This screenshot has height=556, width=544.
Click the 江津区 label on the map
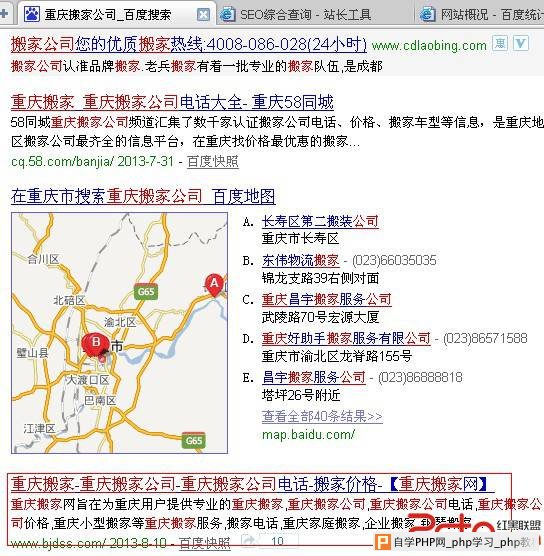click(x=39, y=429)
